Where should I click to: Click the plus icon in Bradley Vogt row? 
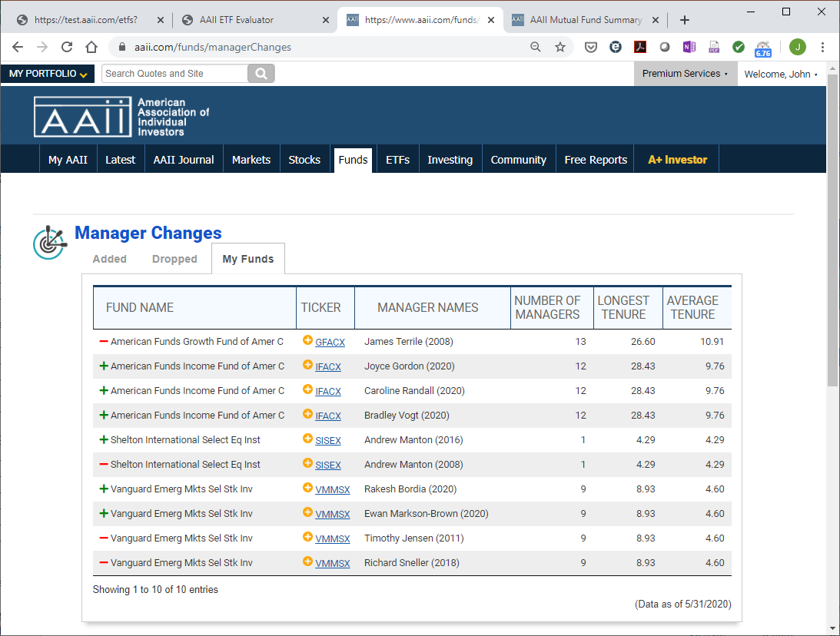(x=307, y=414)
